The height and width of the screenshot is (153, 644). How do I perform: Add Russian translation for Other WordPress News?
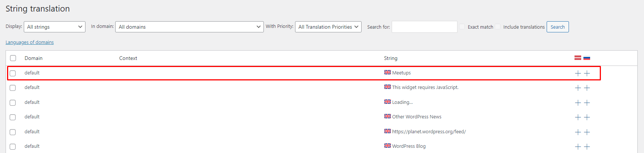587,117
